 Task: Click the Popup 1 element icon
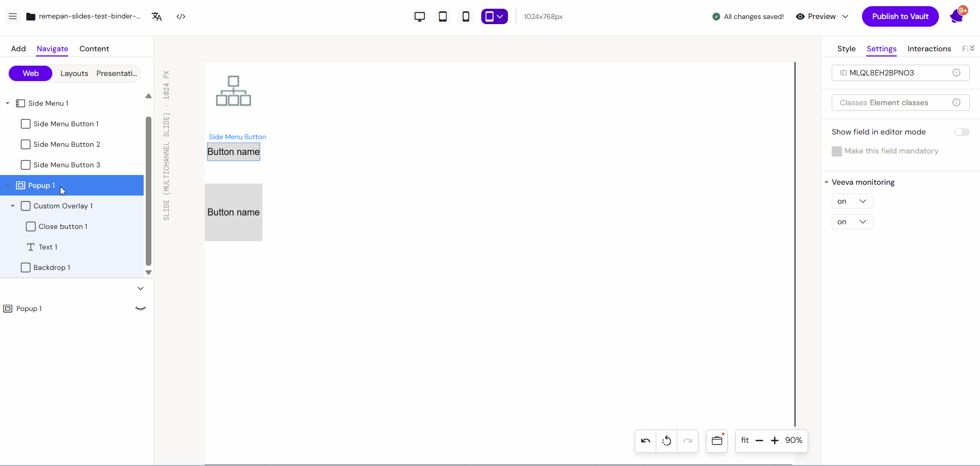21,185
